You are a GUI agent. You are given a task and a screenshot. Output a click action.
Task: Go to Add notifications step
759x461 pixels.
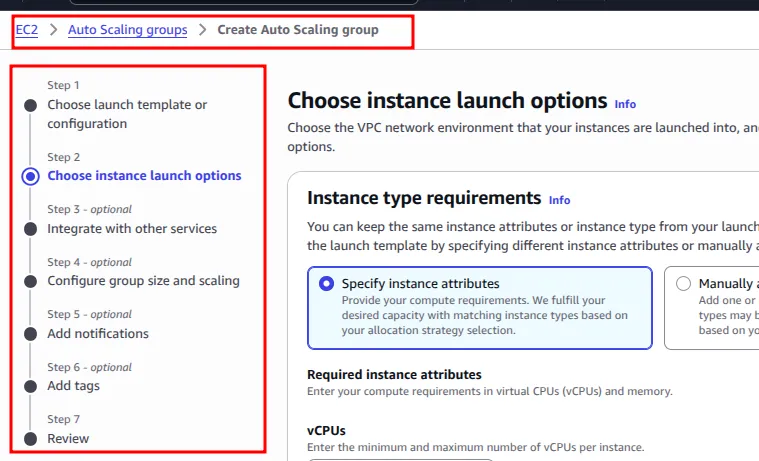[x=98, y=334]
